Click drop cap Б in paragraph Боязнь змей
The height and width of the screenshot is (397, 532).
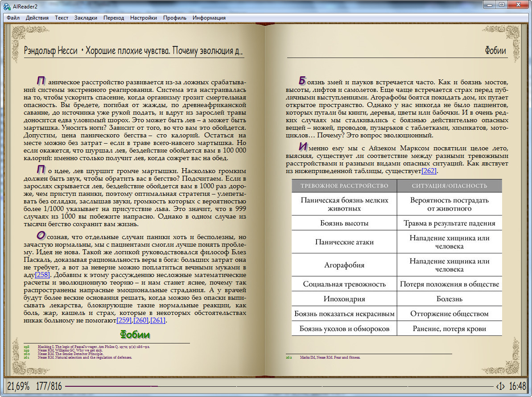click(x=302, y=81)
